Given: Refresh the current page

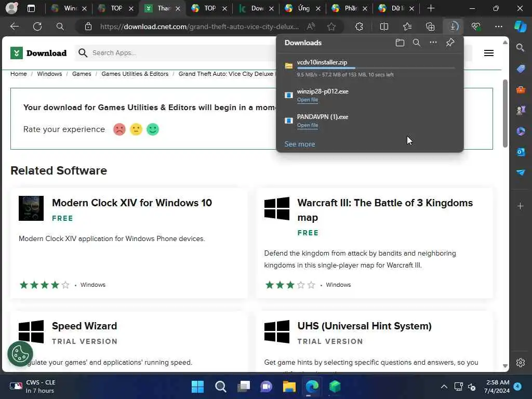Looking at the screenshot, I should tap(37, 26).
